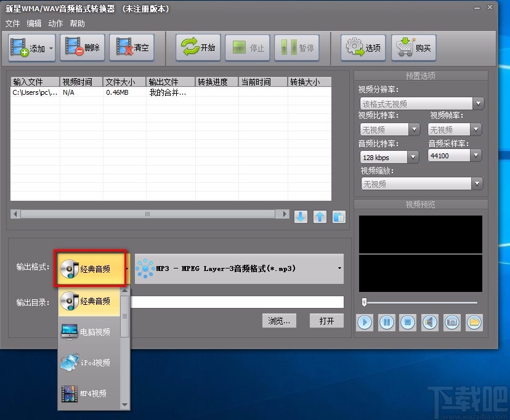Open the 文件 menu
This screenshot has height=420, width=510.
(x=12, y=23)
